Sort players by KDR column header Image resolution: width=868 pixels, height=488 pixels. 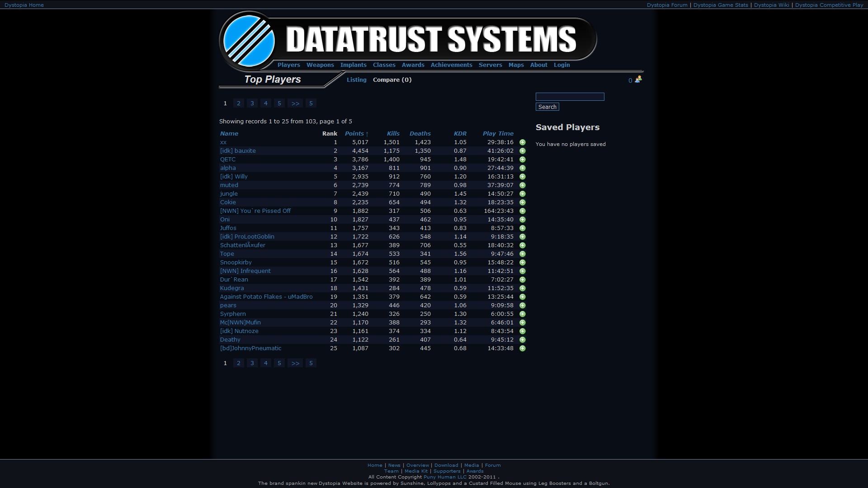460,134
